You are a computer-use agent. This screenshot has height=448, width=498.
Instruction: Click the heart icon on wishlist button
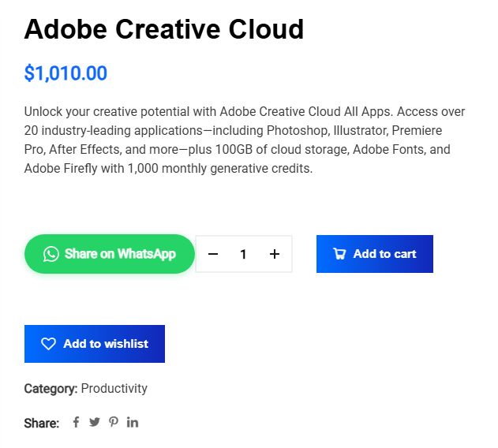pyautogui.click(x=49, y=344)
